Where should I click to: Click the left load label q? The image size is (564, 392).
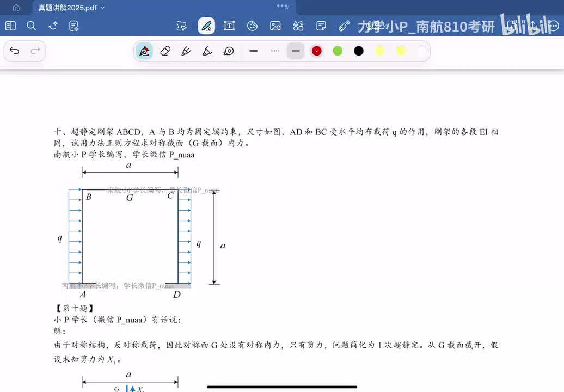coord(60,238)
